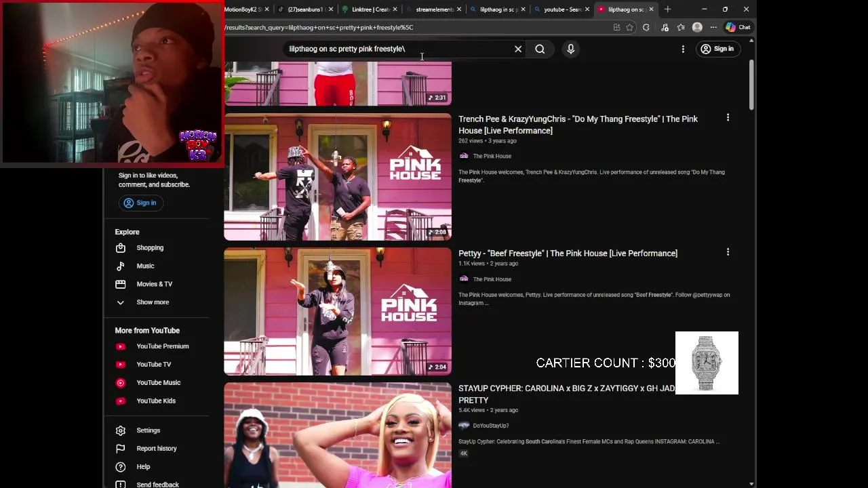Click the '1.1K views • 2 years ago' text
The width and height of the screenshot is (868, 488).
(488, 264)
